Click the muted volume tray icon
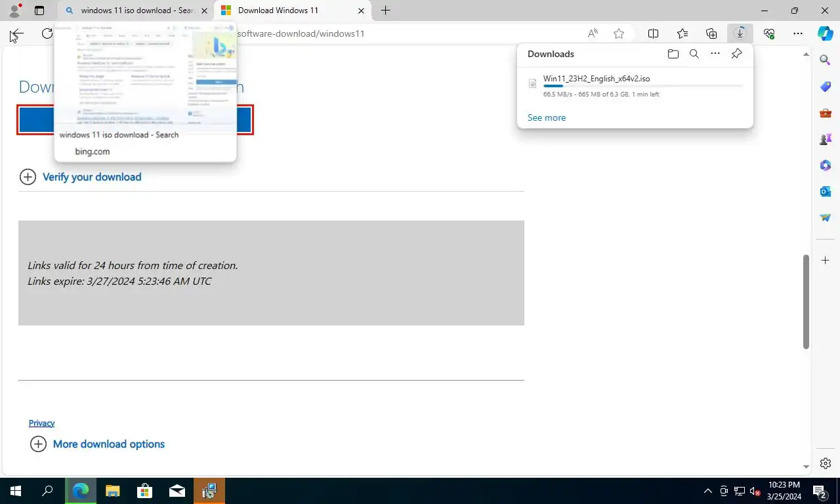The height and width of the screenshot is (504, 840). (755, 491)
